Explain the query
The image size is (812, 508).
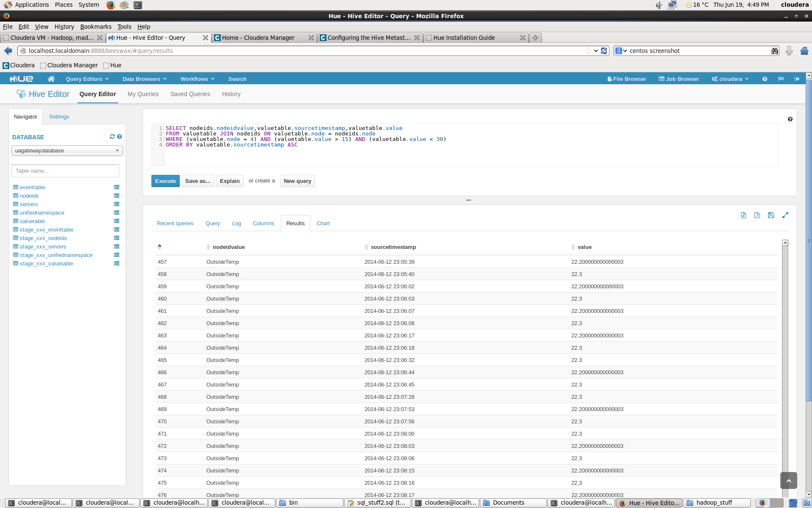coord(230,181)
